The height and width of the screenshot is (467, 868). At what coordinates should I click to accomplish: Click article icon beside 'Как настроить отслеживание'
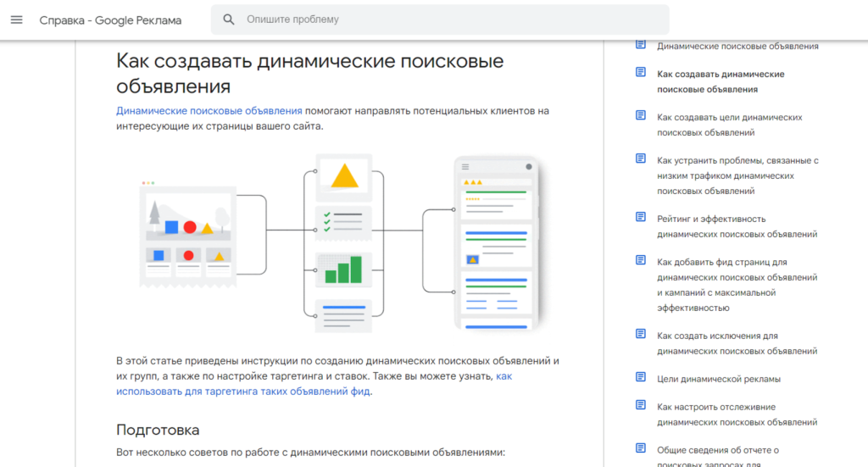coord(641,405)
